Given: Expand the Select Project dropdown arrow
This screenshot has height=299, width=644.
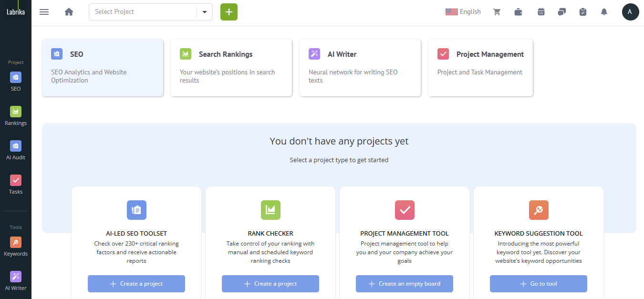Looking at the screenshot, I should (205, 12).
